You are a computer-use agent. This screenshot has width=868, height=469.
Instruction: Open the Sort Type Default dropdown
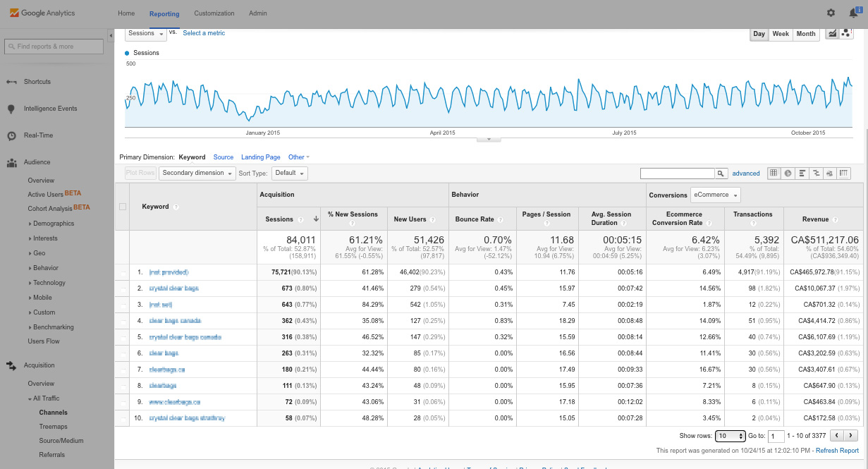(x=290, y=173)
